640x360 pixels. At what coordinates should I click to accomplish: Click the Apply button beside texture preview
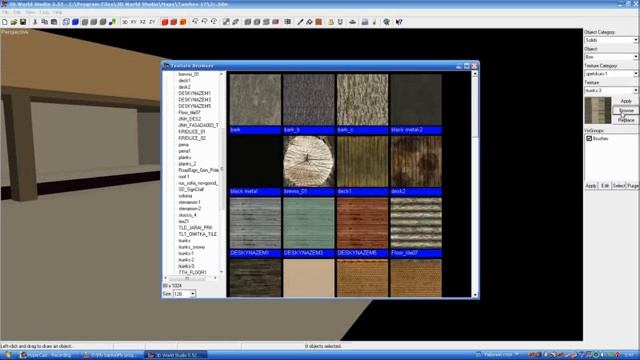click(626, 101)
